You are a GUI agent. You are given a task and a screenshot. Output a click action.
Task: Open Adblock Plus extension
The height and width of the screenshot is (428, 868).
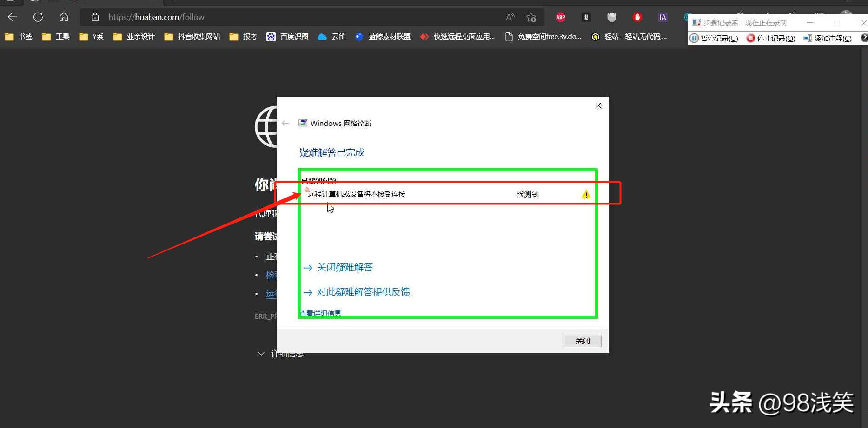click(560, 17)
